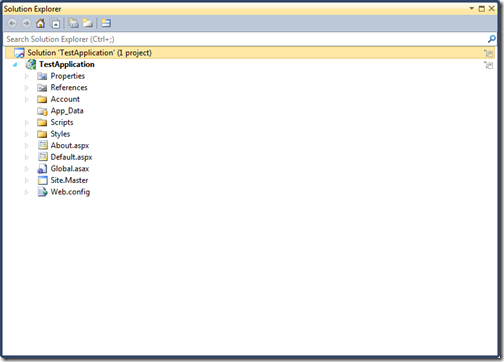Expand the Account folder

(27, 99)
